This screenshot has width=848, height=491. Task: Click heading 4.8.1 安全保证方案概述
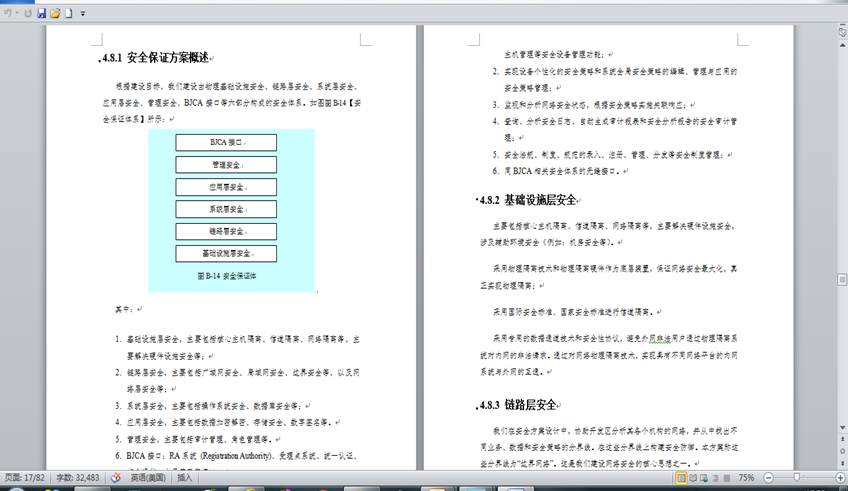(x=155, y=58)
